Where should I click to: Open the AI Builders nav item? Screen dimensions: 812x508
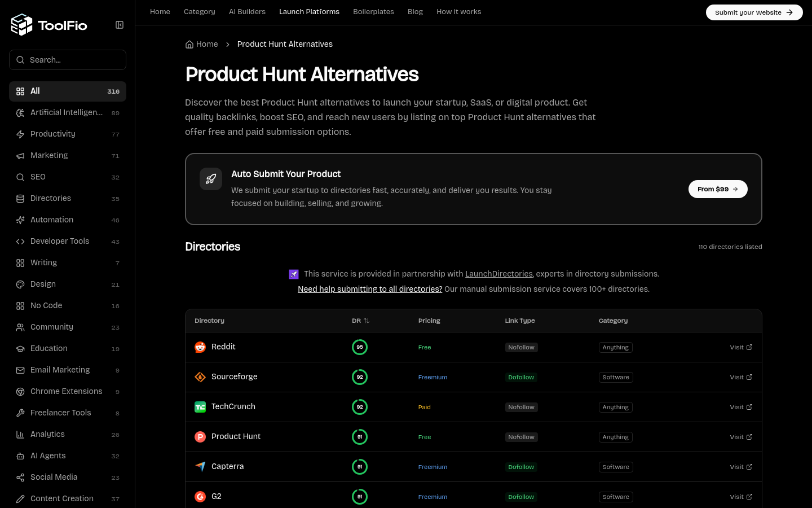pos(247,12)
